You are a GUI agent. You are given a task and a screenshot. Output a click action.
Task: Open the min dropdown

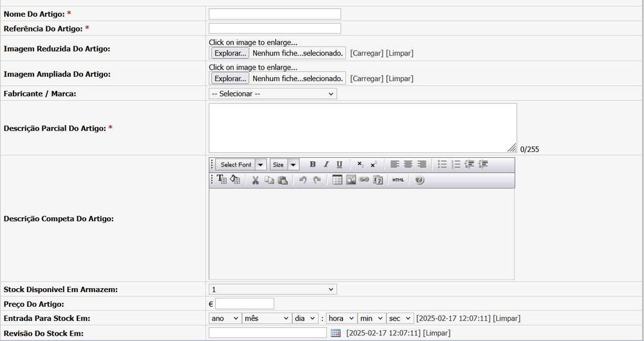pyautogui.click(x=372, y=318)
